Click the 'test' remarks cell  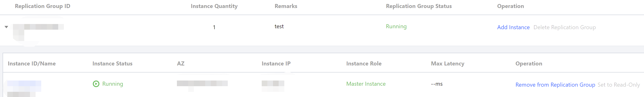(279, 27)
